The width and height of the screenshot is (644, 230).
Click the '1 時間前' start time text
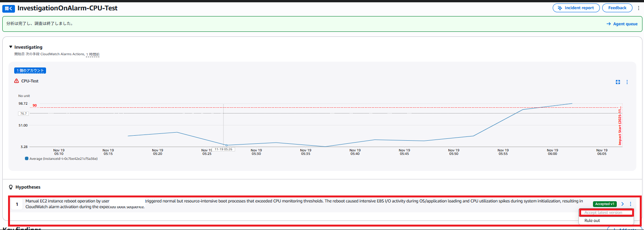(x=92, y=54)
